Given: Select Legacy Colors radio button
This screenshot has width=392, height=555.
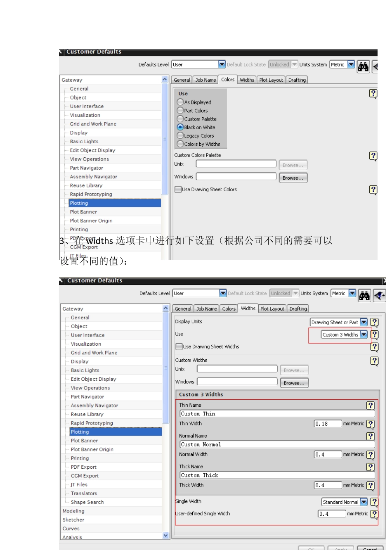Looking at the screenshot, I should point(180,135).
